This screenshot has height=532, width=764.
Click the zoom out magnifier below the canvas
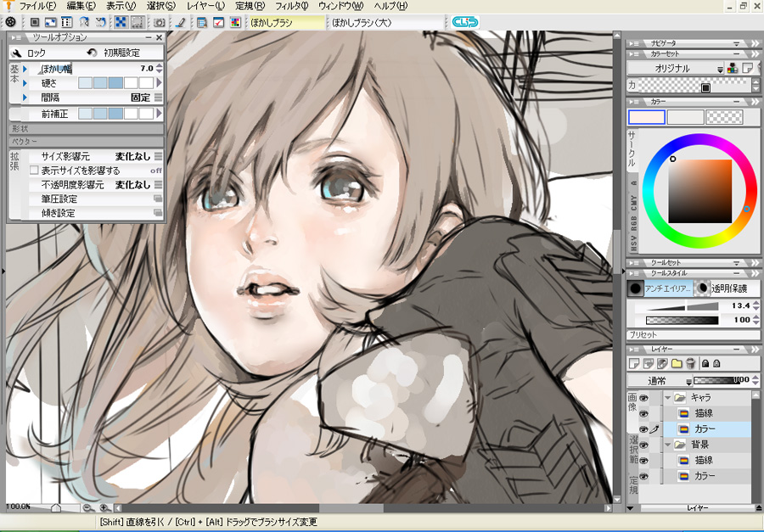click(88, 508)
